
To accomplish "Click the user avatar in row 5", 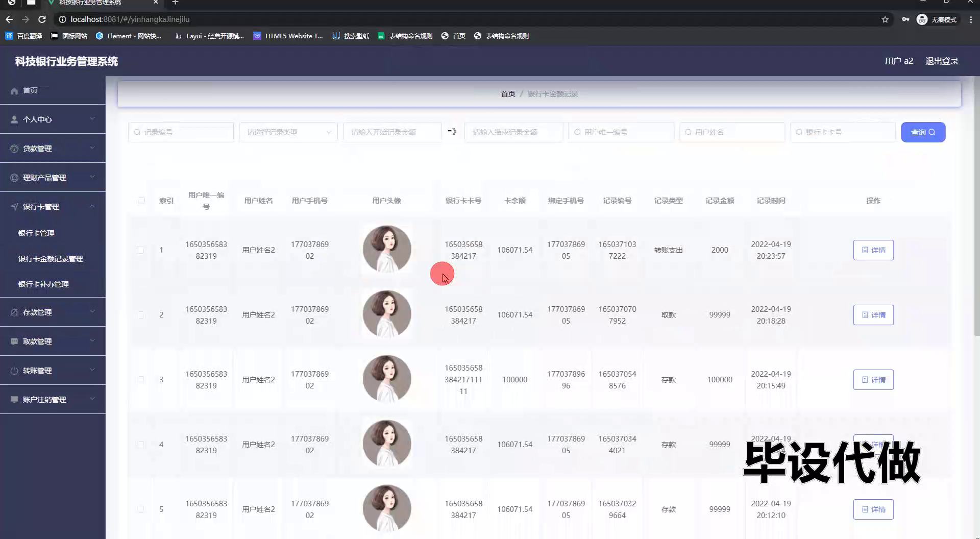I will click(387, 509).
